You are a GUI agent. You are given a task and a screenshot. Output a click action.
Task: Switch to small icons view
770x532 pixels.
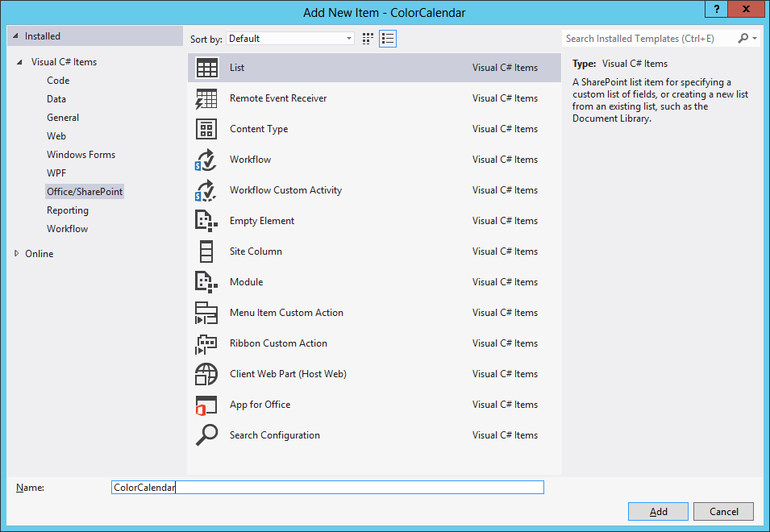click(368, 39)
